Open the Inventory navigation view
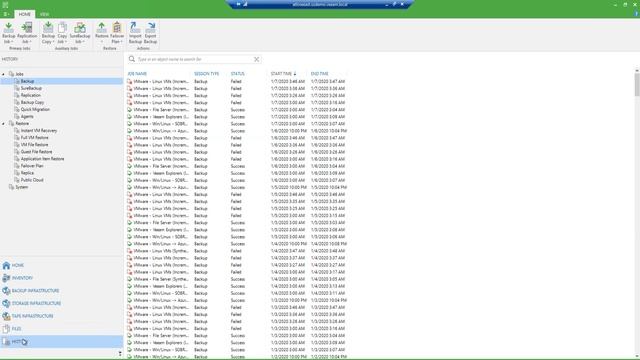 tap(61, 278)
